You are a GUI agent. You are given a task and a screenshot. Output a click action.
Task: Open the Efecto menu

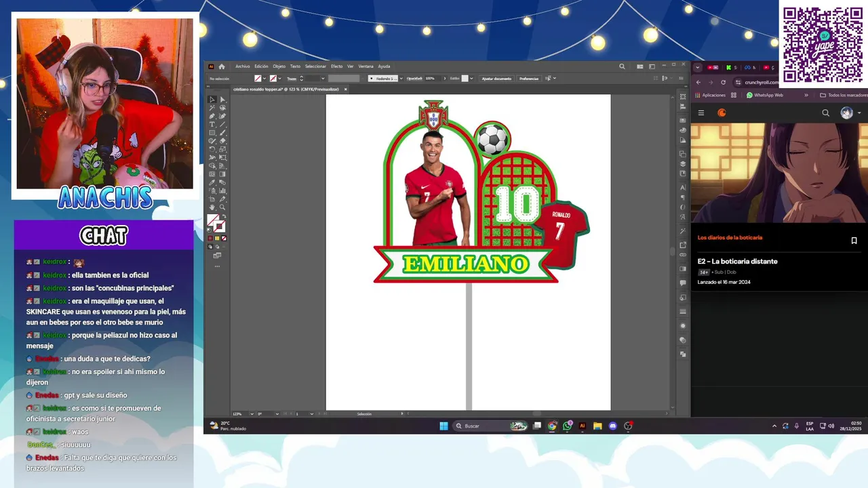(336, 66)
